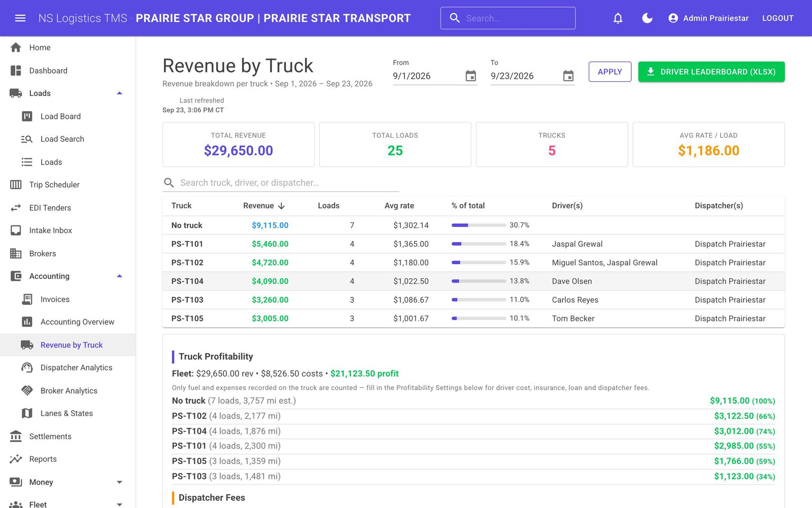Screen dimensions: 812x508
Task: Click the EDI Tenders arrows icon
Action: (x=16, y=208)
